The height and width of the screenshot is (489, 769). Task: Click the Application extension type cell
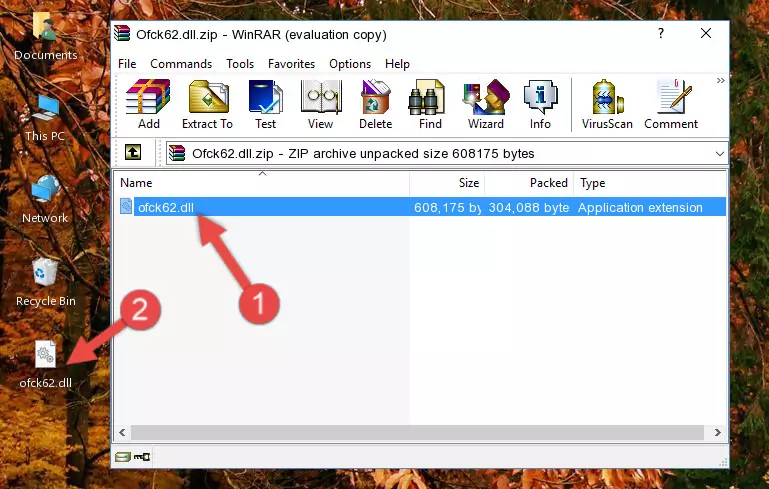(x=640, y=207)
